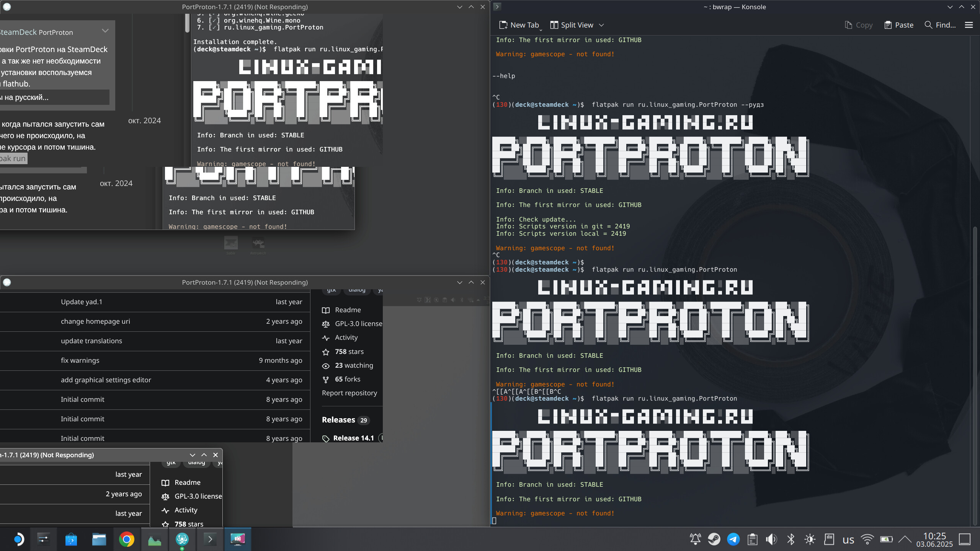Open the Releases 29 heading link

(x=345, y=420)
